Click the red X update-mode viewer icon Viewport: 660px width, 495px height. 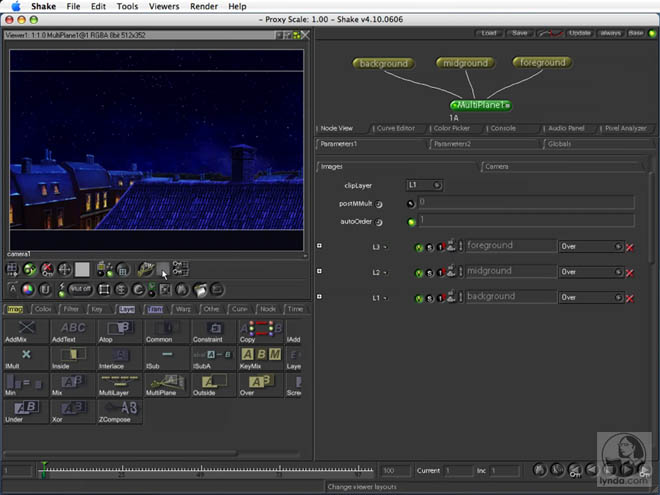[47, 269]
